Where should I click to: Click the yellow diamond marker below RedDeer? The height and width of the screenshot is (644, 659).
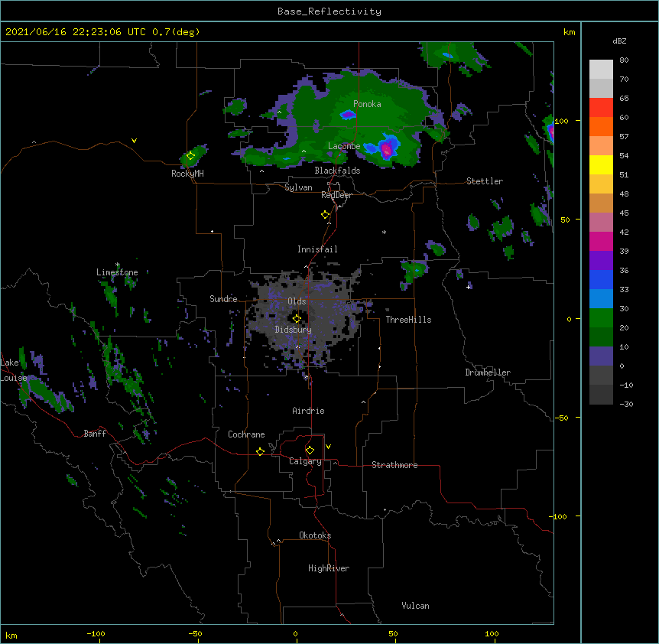[x=326, y=215]
